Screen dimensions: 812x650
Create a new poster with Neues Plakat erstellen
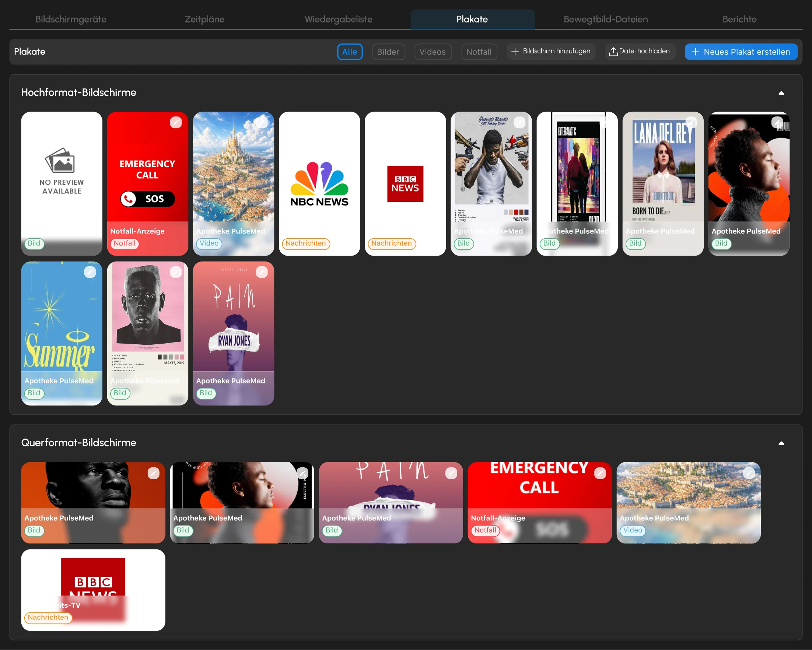(x=741, y=52)
